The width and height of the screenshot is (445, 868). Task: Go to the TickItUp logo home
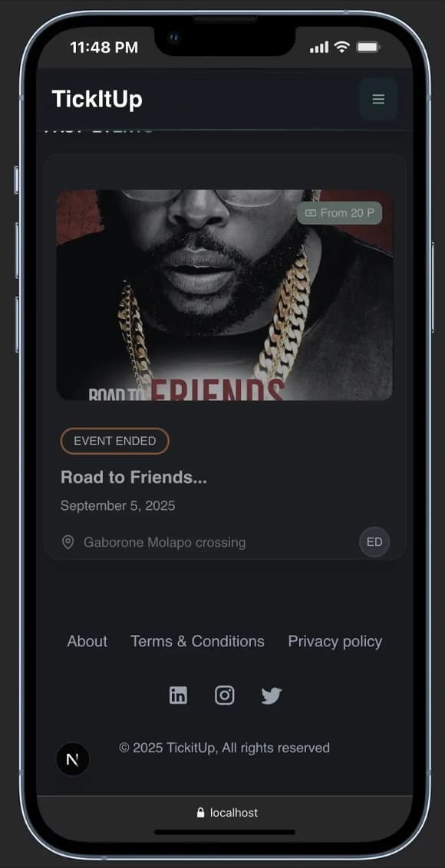coord(97,100)
